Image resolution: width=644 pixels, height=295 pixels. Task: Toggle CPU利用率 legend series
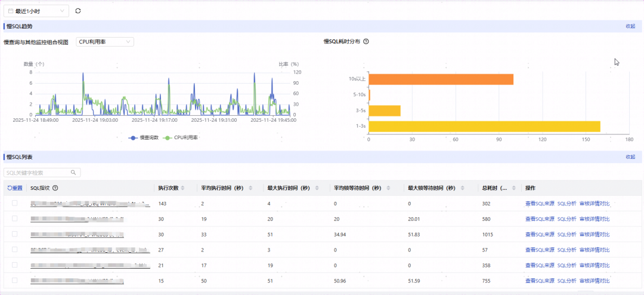[180, 137]
